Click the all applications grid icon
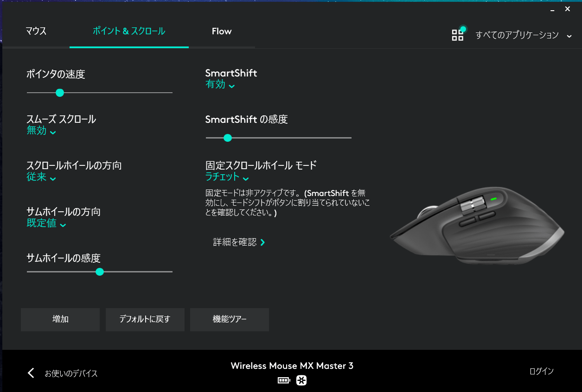582x392 pixels. coord(458,35)
